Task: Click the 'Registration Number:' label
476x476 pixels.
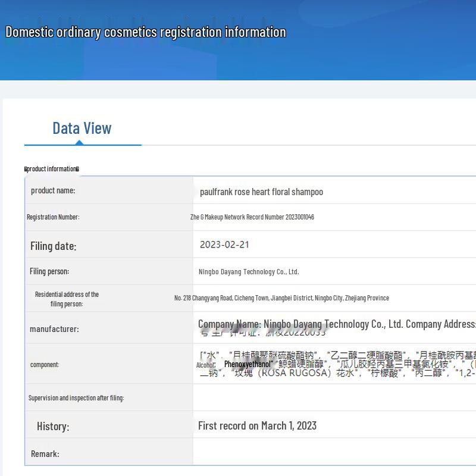Action: pyautogui.click(x=53, y=217)
